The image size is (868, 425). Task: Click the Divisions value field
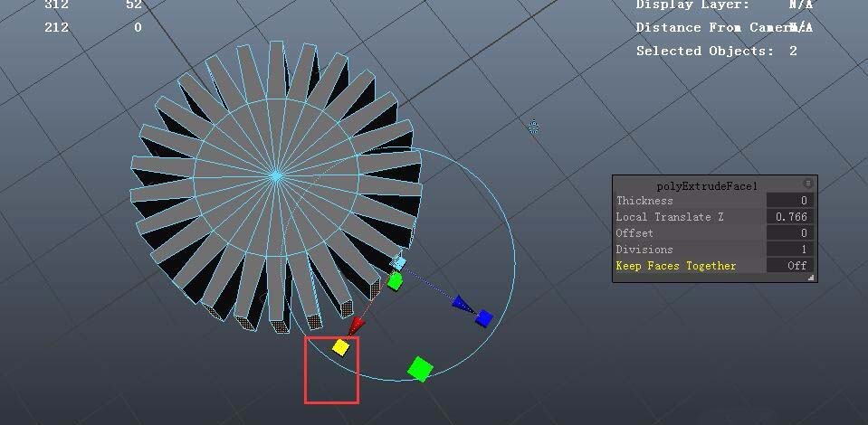click(x=790, y=249)
